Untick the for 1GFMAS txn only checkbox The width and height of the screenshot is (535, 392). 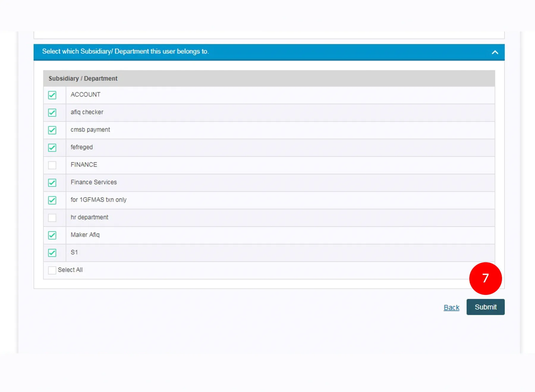pyautogui.click(x=52, y=200)
